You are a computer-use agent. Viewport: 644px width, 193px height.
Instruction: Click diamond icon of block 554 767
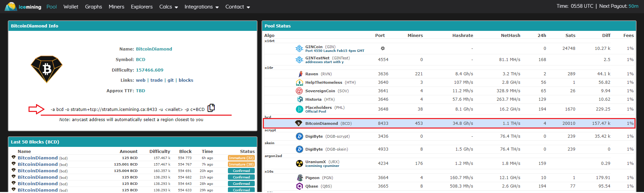[14, 164]
